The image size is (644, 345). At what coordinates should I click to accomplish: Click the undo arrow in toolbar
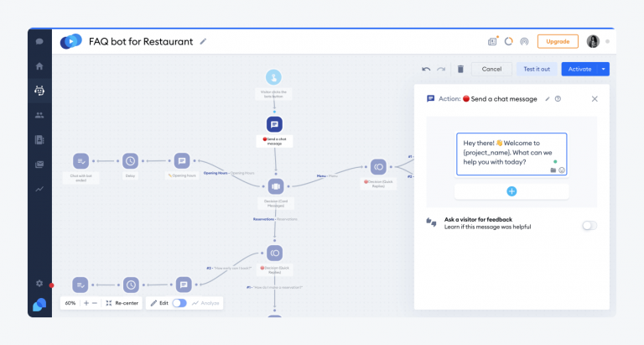[427, 69]
